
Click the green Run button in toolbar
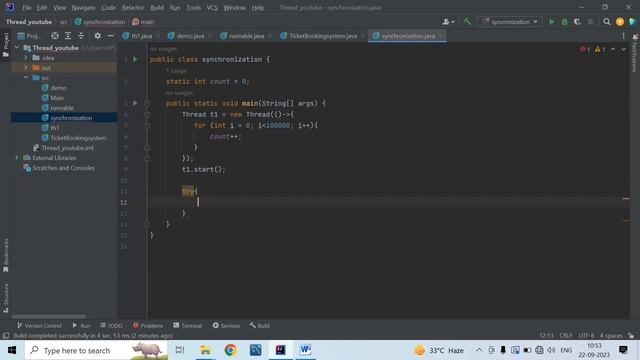coord(551,22)
